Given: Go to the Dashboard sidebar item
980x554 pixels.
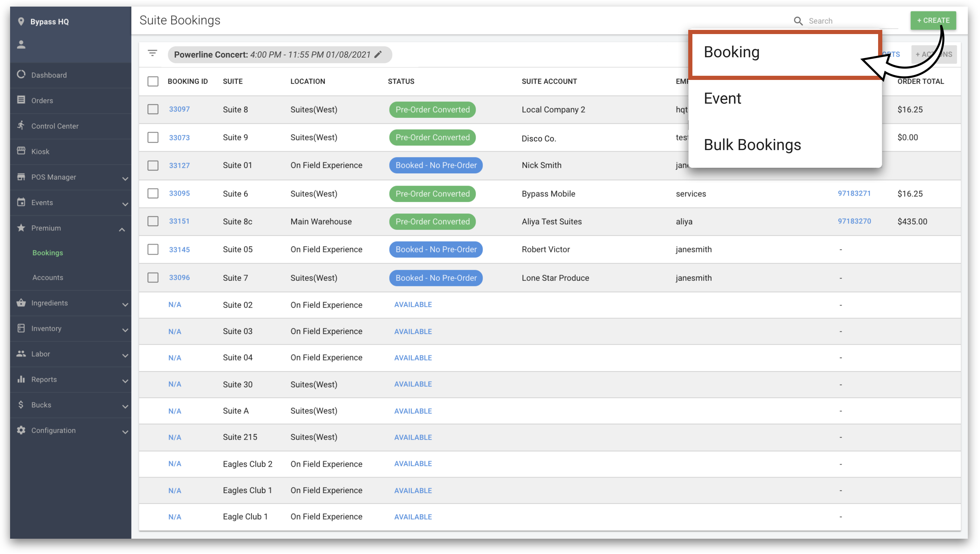Looking at the screenshot, I should click(x=71, y=75).
